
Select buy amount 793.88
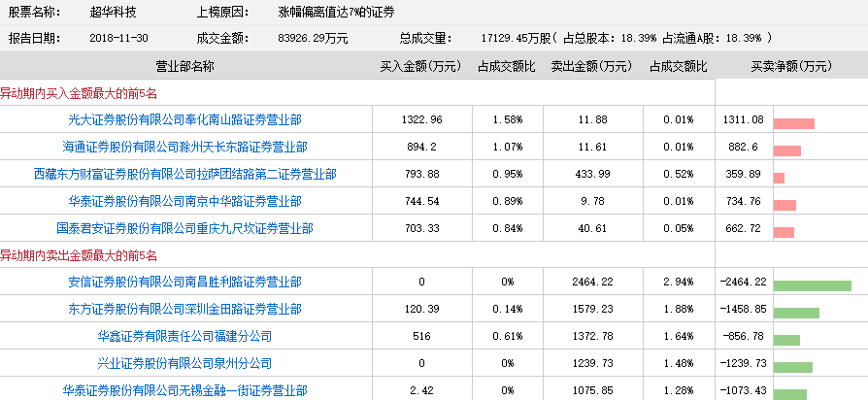pyautogui.click(x=421, y=175)
